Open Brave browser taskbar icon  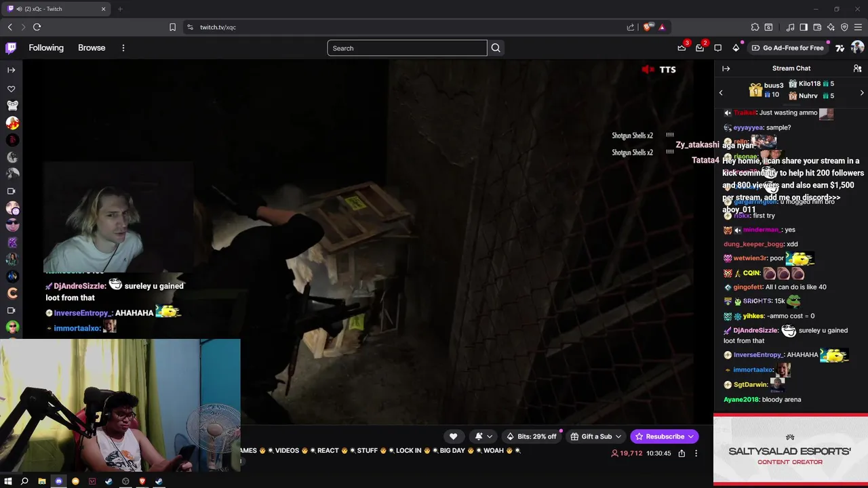tap(142, 481)
